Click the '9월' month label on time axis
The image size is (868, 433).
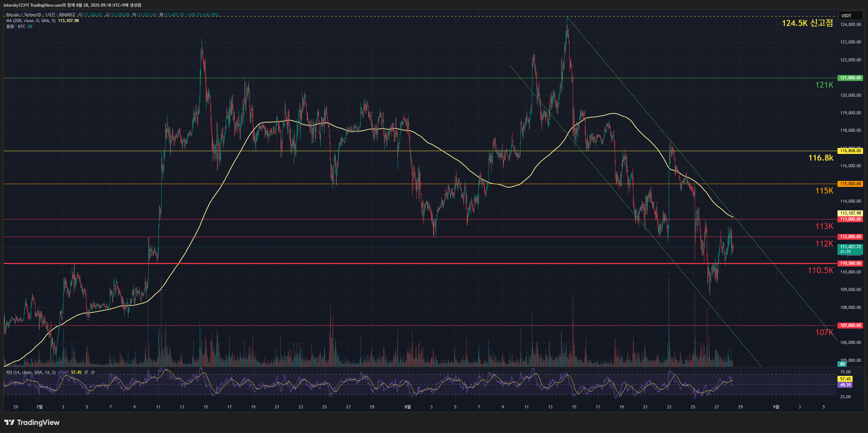(x=776, y=407)
